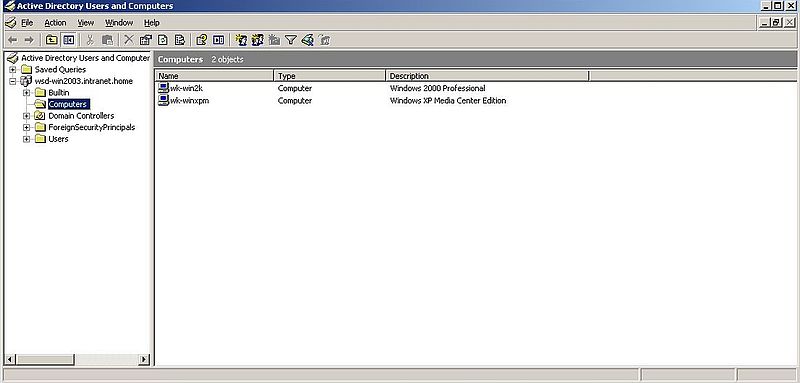
Task: Select the Users tree item
Action: click(58, 139)
